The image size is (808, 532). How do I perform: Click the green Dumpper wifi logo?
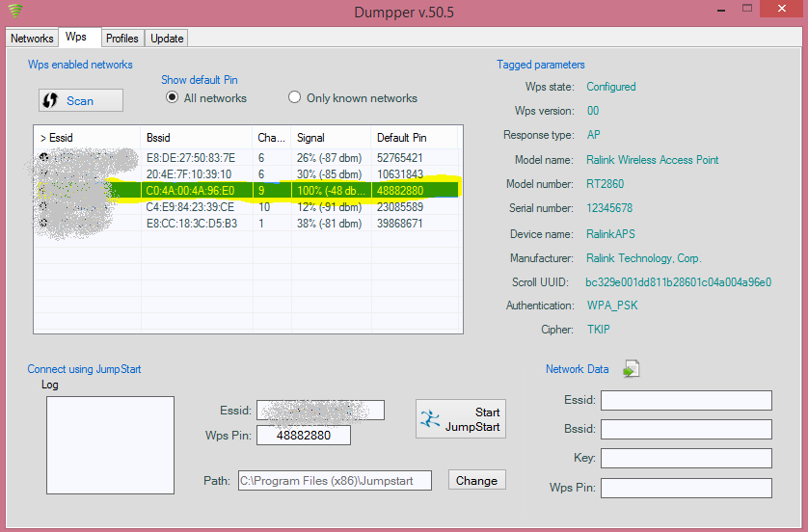click(15, 11)
